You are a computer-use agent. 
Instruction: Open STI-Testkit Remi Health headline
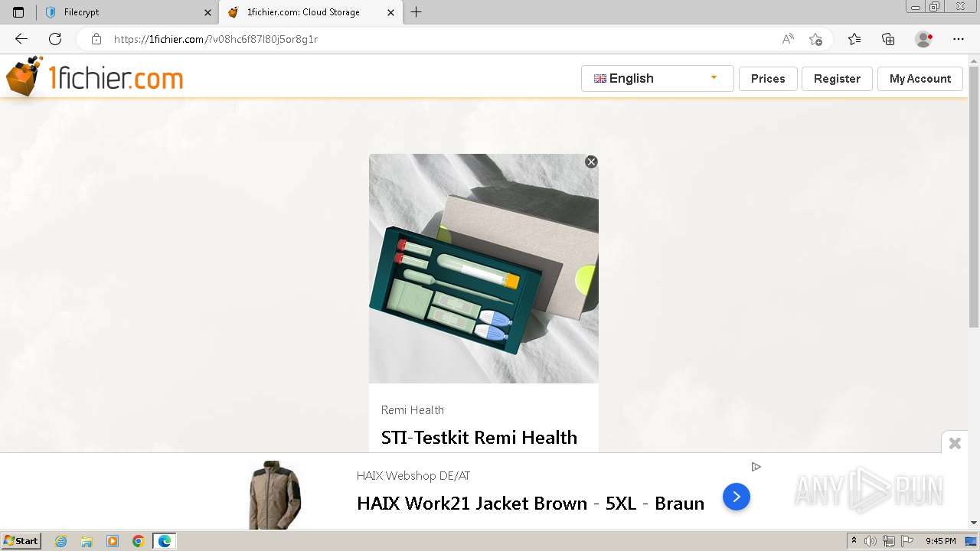479,438
